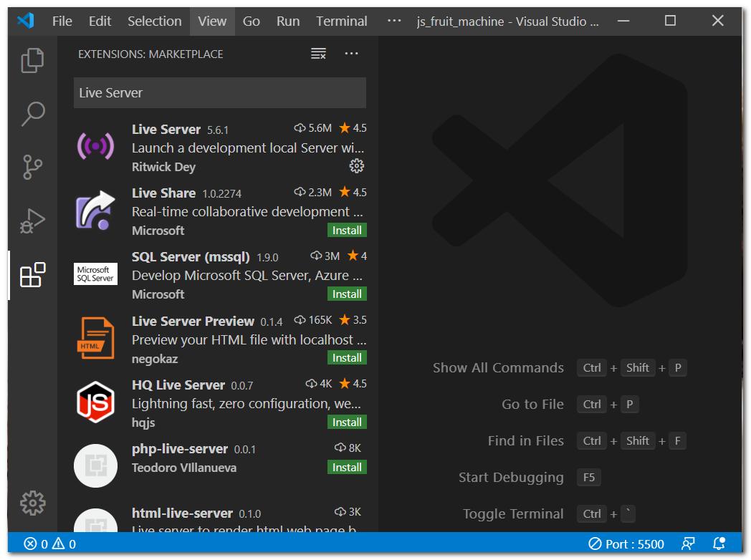Open Extensions panel more actions menu

pyautogui.click(x=351, y=54)
